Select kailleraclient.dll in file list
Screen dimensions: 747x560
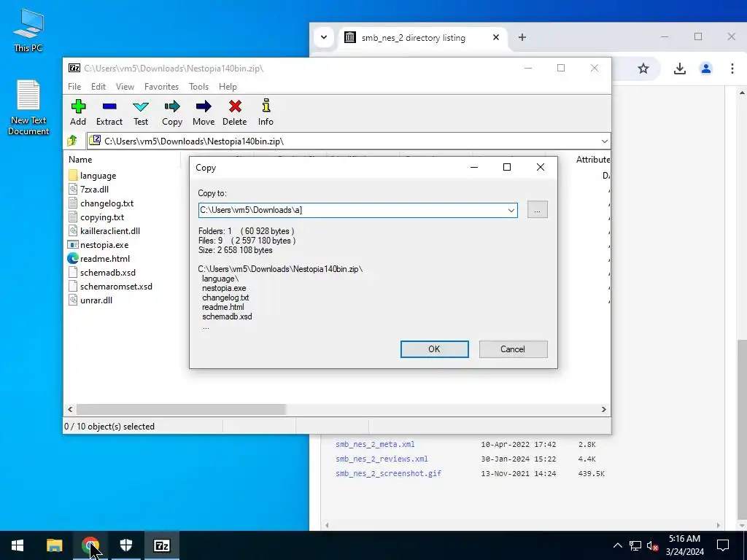[110, 231]
